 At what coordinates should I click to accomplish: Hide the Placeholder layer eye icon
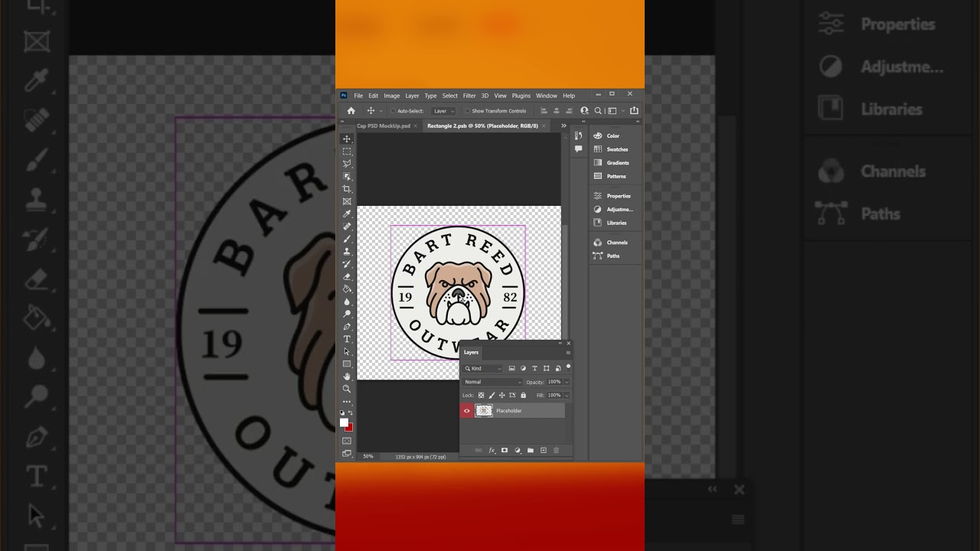(x=467, y=411)
